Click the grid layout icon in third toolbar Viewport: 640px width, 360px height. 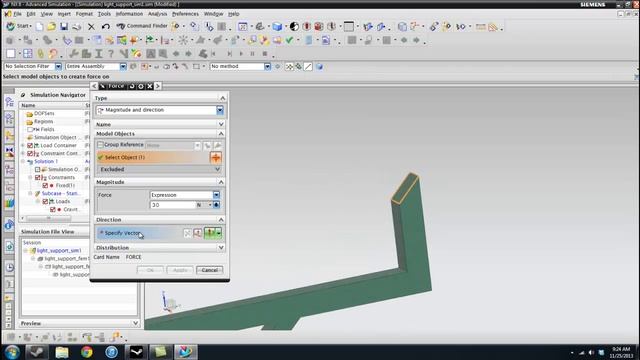28,53
